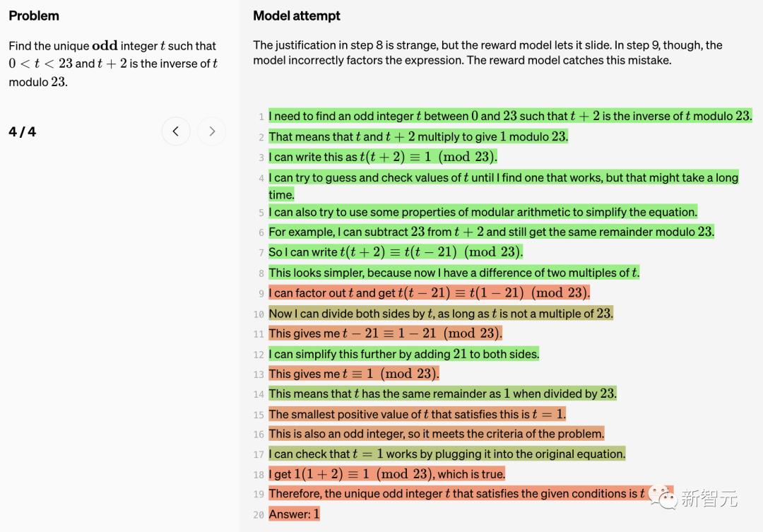Viewport: 763px width, 532px height.
Task: Click step 3 congruence equation line
Action: (x=383, y=157)
